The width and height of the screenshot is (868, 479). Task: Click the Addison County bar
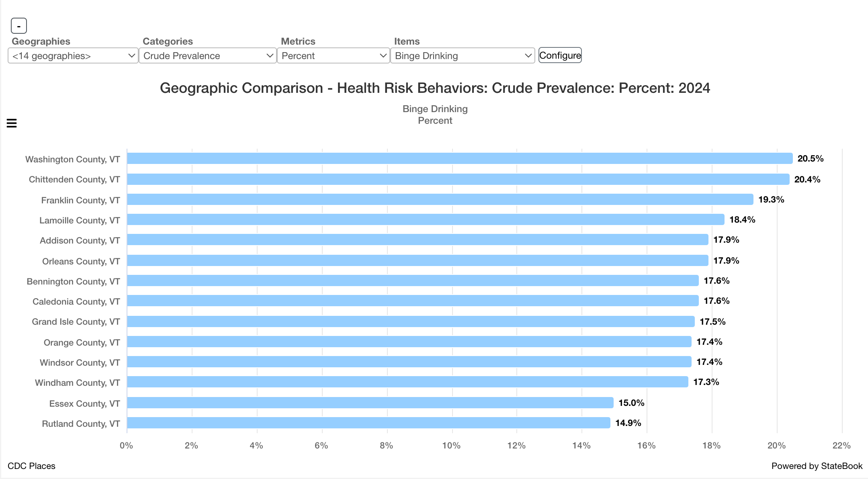click(x=418, y=240)
